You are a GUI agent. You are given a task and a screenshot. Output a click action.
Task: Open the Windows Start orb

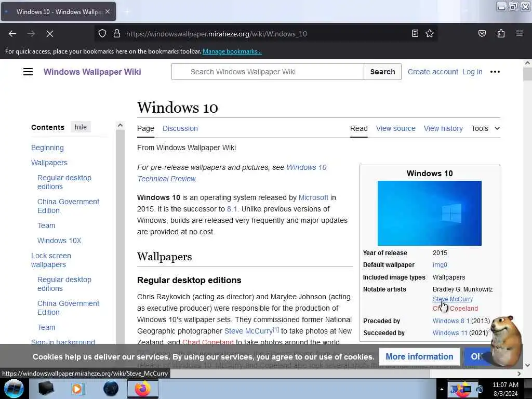pyautogui.click(x=14, y=389)
